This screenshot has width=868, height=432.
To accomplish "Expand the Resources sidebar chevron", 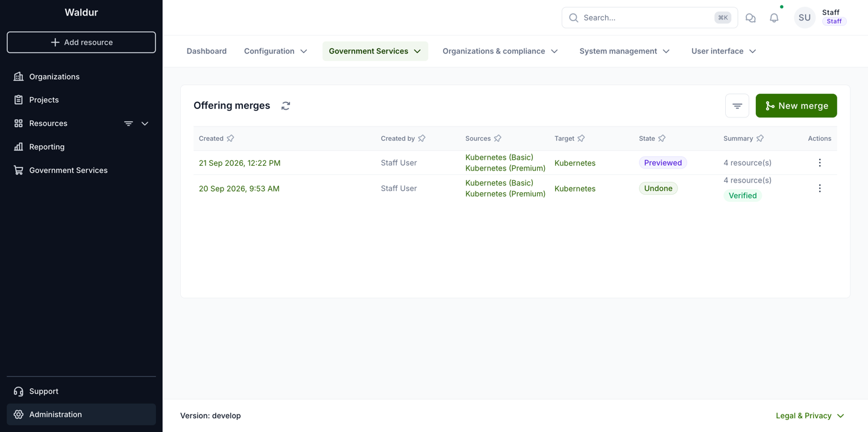I will 145,124.
